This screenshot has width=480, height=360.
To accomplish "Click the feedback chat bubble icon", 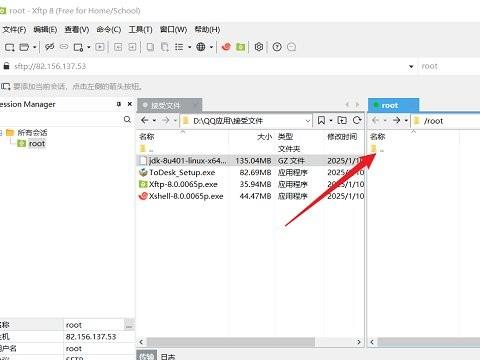I will [291, 47].
